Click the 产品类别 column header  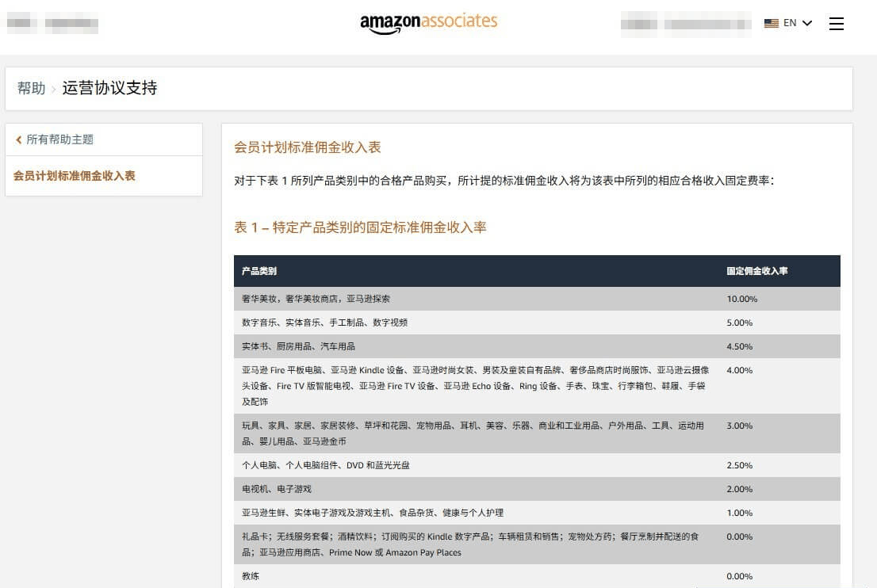[259, 271]
